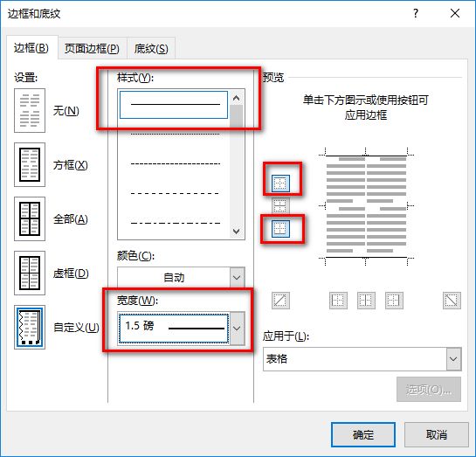Viewport: 476px width, 457px height.
Task: Select the 虚框(D) grid border setting
Action: click(30, 273)
